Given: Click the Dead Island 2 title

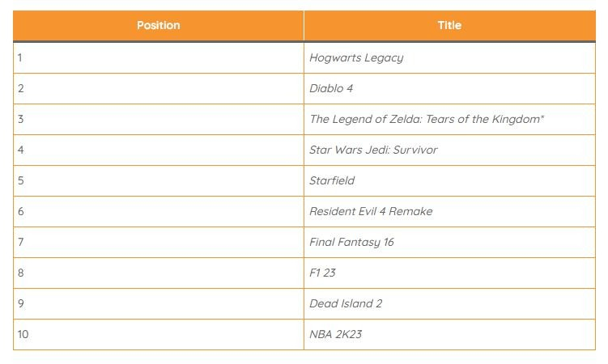Looking at the screenshot, I should (346, 303).
